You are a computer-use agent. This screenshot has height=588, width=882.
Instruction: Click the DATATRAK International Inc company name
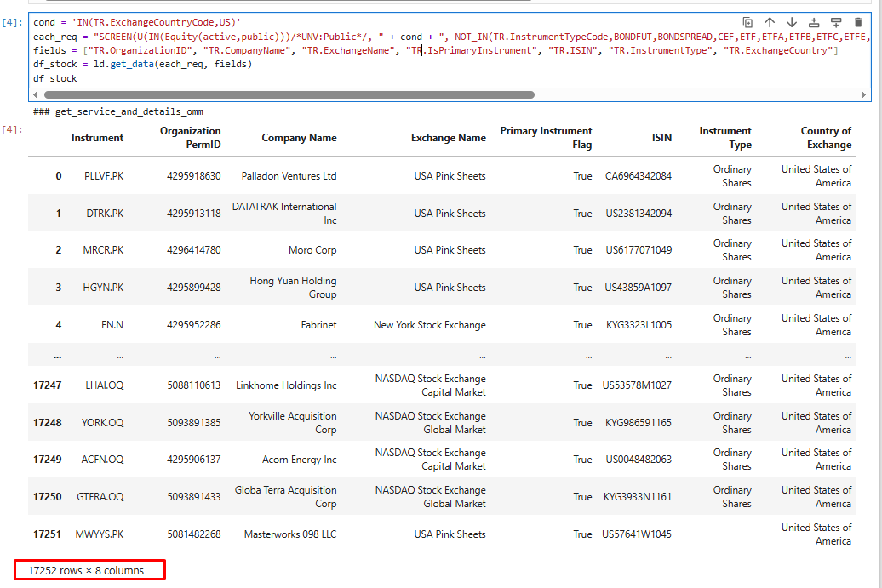pyautogui.click(x=284, y=214)
